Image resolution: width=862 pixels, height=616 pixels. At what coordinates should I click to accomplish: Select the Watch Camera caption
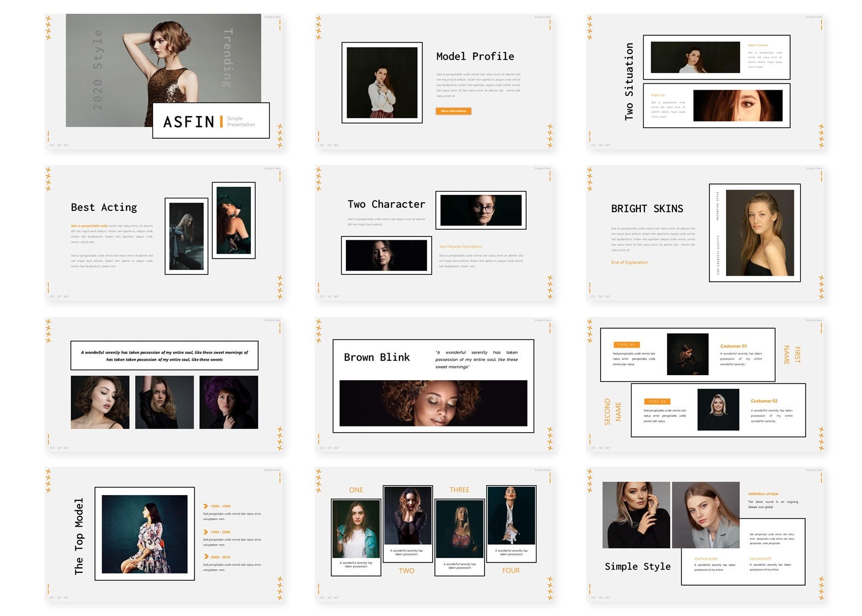pos(758,45)
